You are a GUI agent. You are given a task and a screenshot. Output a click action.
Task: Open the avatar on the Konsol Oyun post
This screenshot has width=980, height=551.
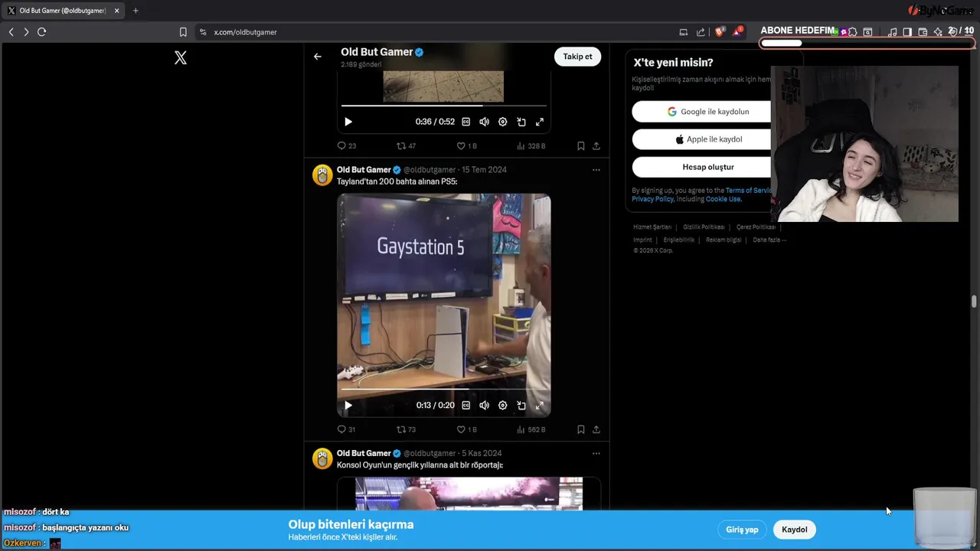pos(322,458)
